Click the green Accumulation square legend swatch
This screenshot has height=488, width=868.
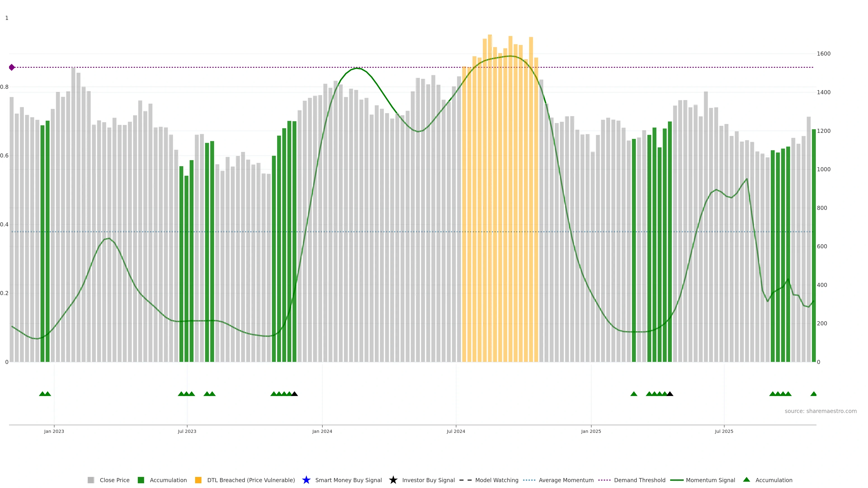(x=141, y=480)
